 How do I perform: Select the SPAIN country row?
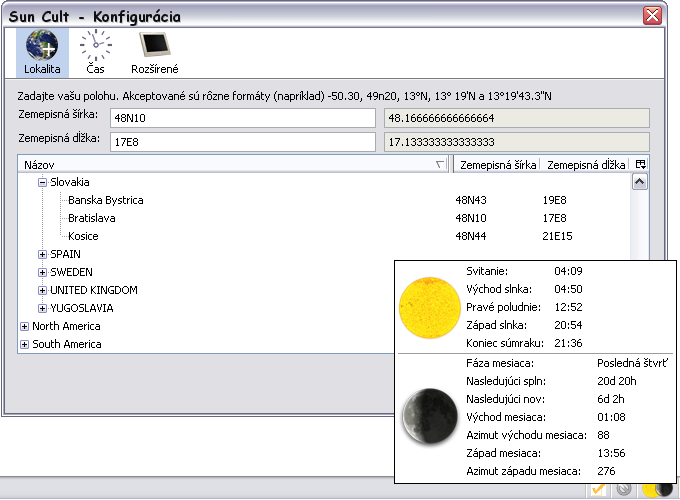[65, 254]
